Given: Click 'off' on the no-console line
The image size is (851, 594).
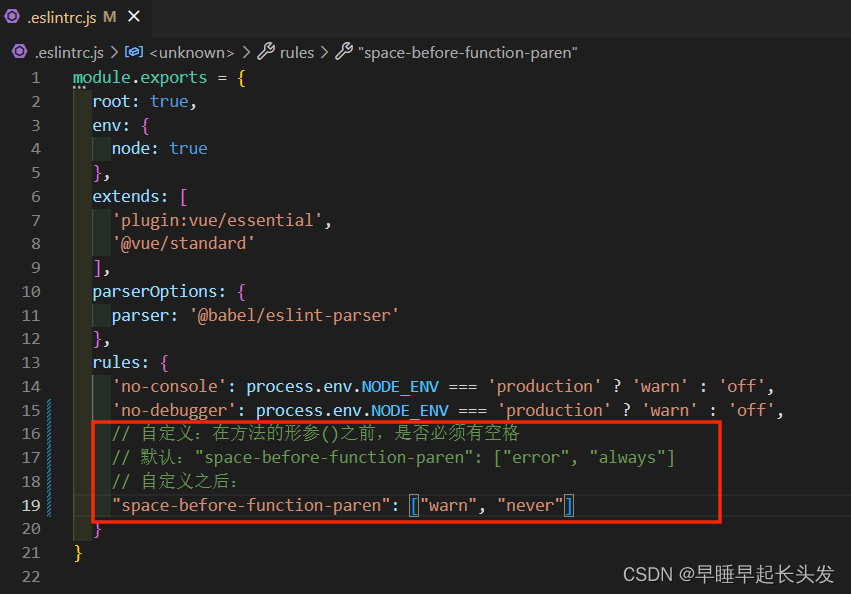Looking at the screenshot, I should (742, 387).
